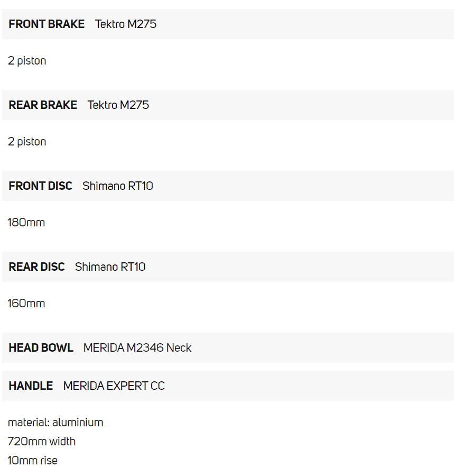Click the 2 piston text under REAR BRAKE

tap(27, 142)
